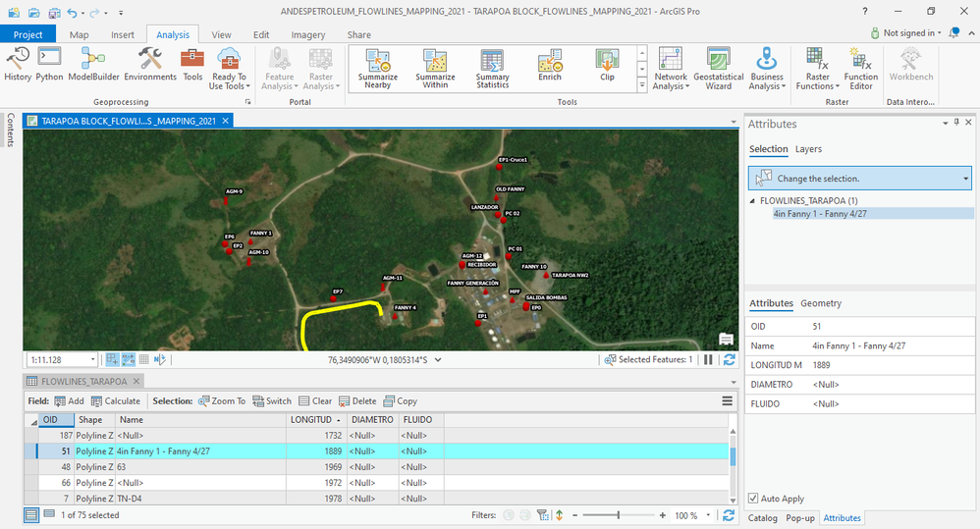This screenshot has height=529, width=980.
Task: Open the Change the selection dropdown
Action: [965, 179]
